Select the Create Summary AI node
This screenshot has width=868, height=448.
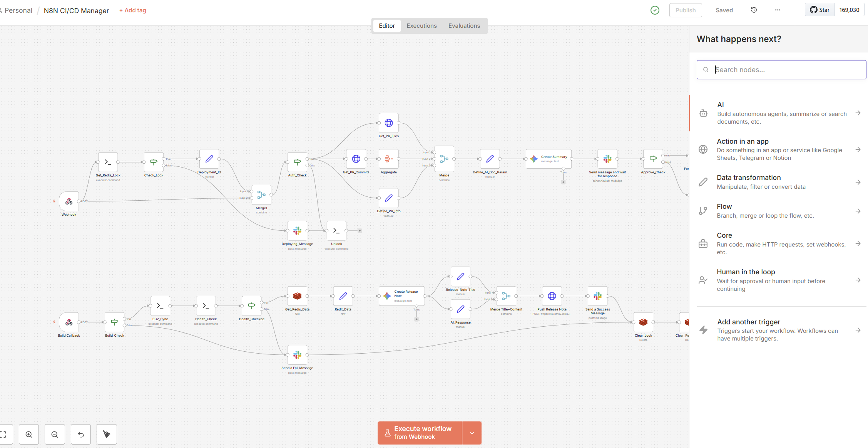coord(548,159)
